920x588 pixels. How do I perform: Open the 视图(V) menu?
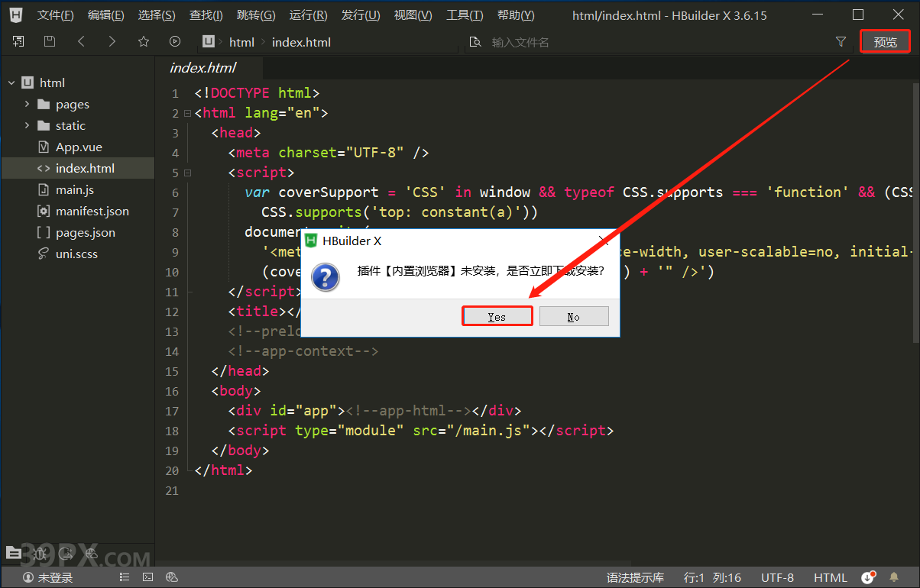pos(413,15)
